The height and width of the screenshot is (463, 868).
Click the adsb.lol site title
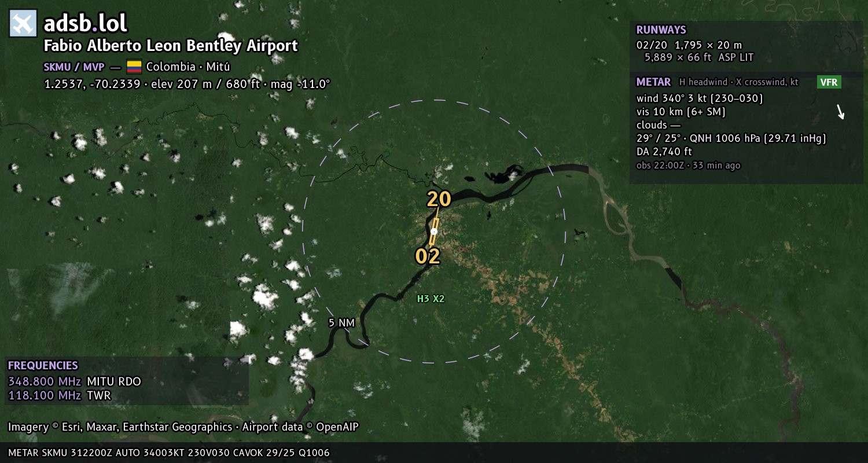coord(85,24)
